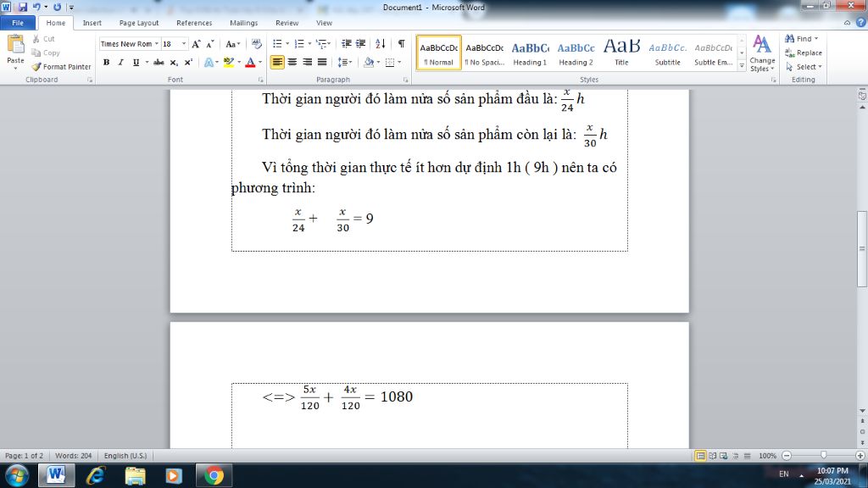
Task: Justify paragraph text
Action: pyautogui.click(x=321, y=62)
